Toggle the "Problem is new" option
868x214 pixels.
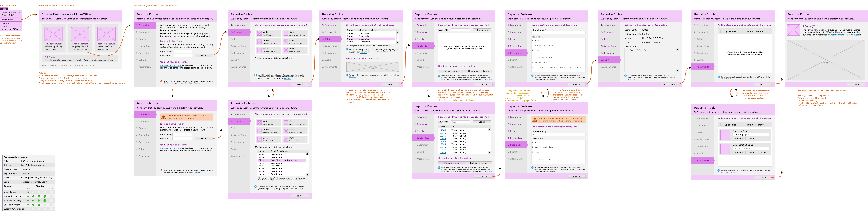(452, 163)
